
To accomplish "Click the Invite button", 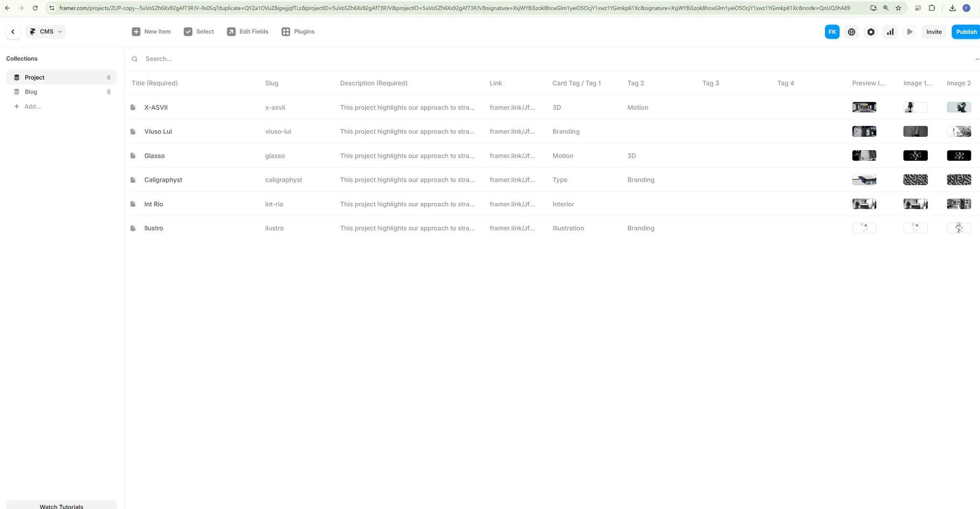I will coord(934,32).
